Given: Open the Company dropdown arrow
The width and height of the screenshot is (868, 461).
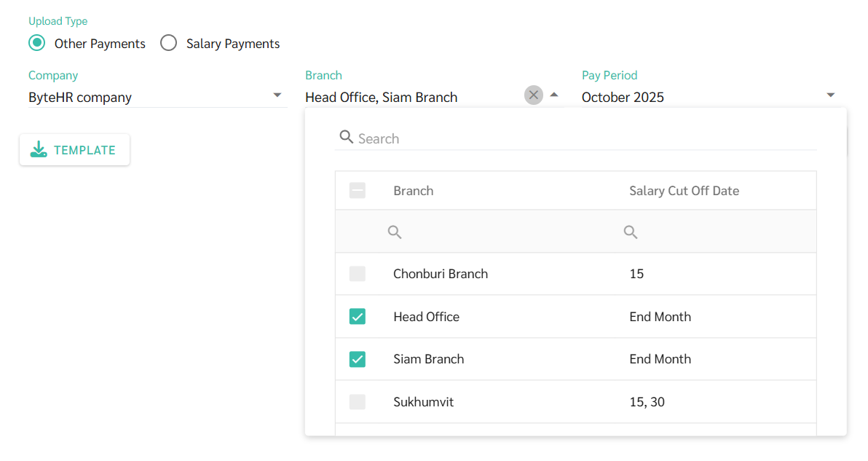Looking at the screenshot, I should click(277, 95).
